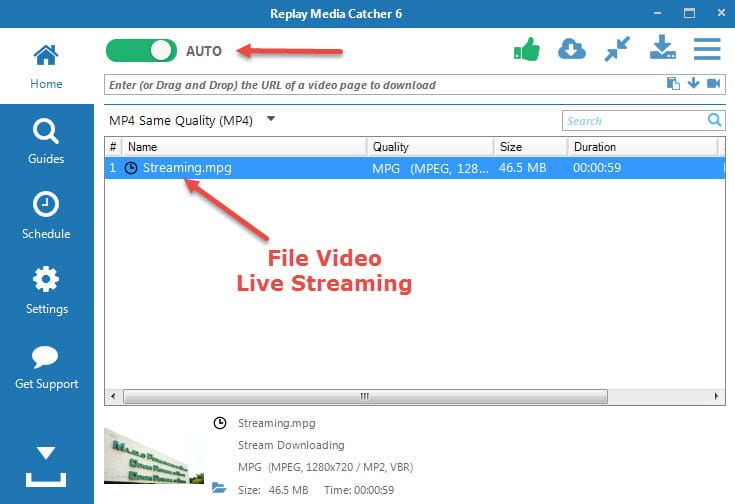This screenshot has width=735, height=504.
Task: Click the download arrow in URL field
Action: pyautogui.click(x=693, y=83)
